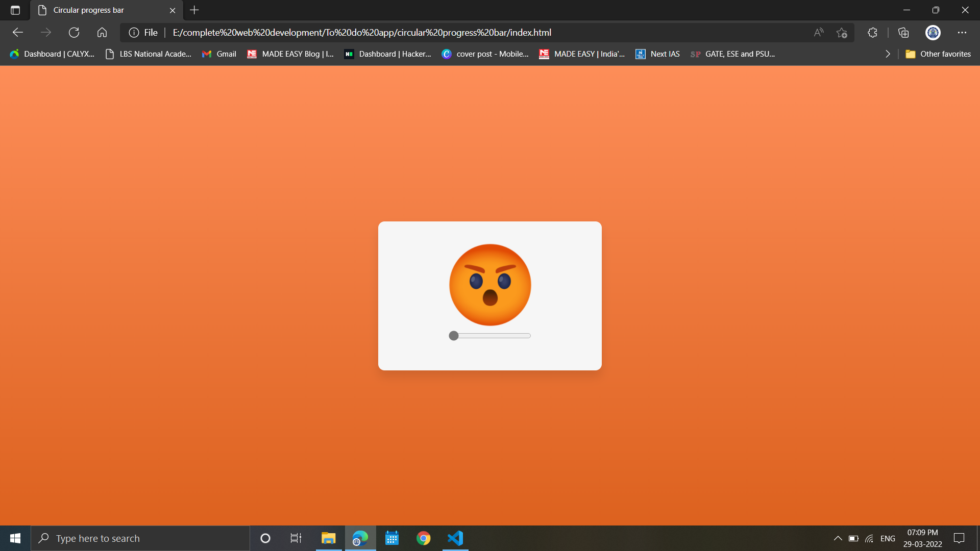Image resolution: width=980 pixels, height=551 pixels.
Task: Launch Visual Studio Code from the taskbar
Action: 455,538
